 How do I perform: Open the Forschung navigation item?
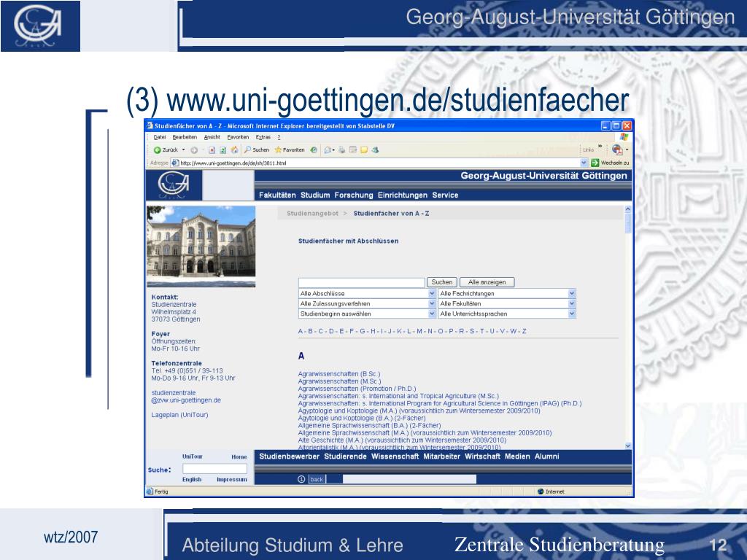pyautogui.click(x=354, y=195)
